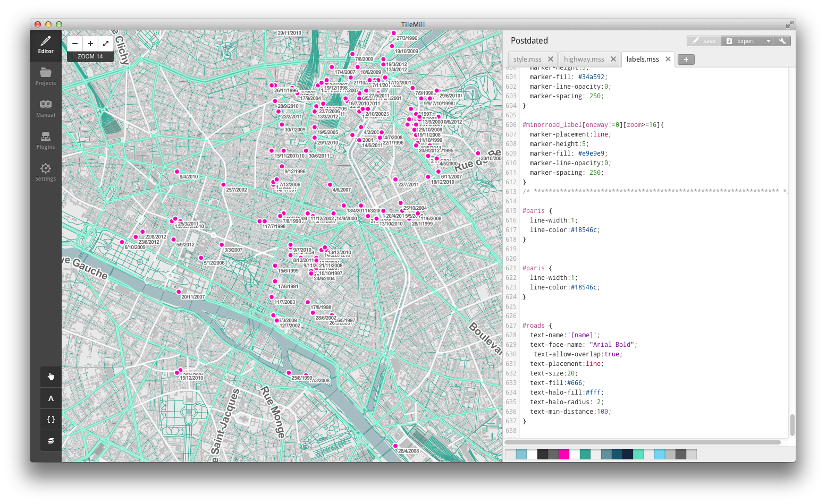This screenshot has height=504, width=826.
Task: Show the layers panel
Action: (x=51, y=441)
